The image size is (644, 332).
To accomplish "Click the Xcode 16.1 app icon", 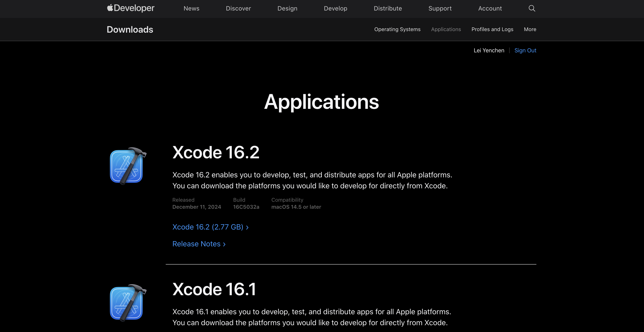I will click(x=128, y=303).
